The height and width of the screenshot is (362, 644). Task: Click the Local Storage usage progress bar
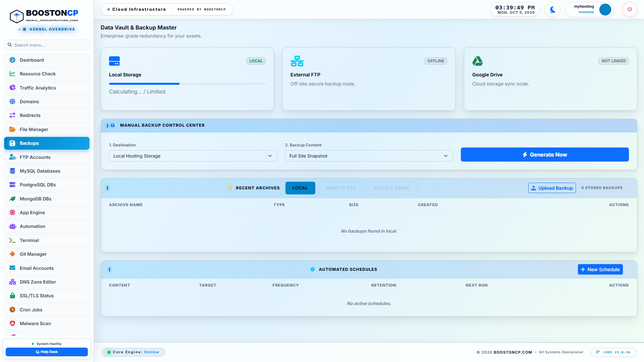187,84
